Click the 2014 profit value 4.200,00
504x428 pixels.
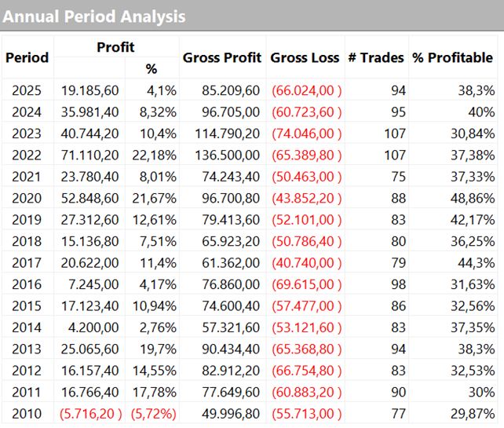93,326
